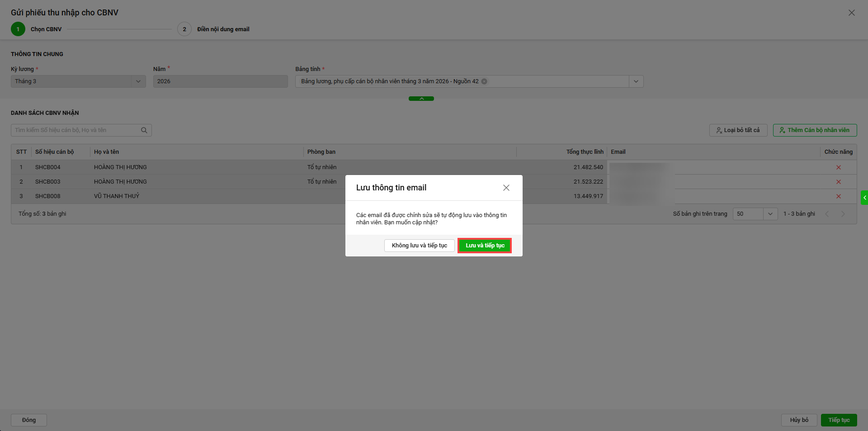Remove employee SHCB004 with red X icon
The height and width of the screenshot is (431, 868).
coord(838,167)
